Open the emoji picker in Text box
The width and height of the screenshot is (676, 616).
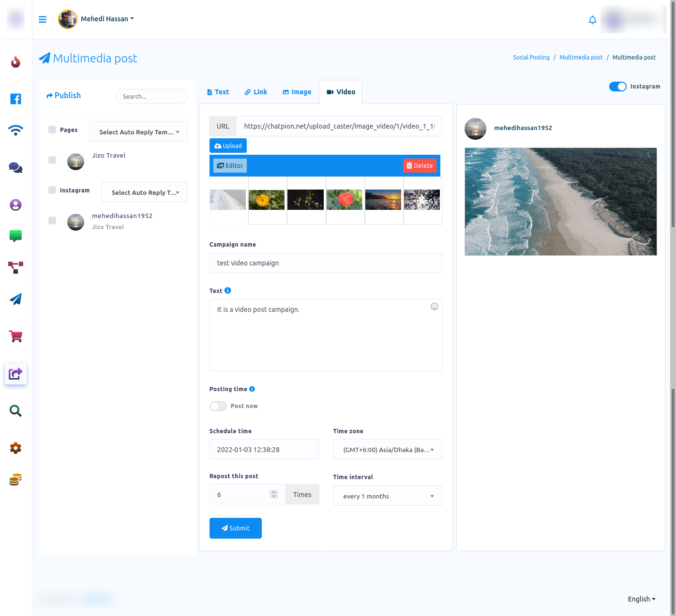point(434,307)
